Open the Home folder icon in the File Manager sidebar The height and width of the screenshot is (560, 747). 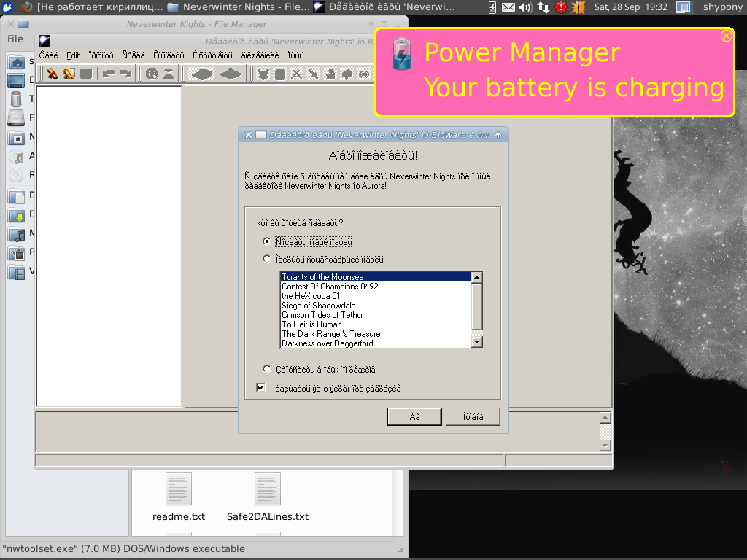[16, 61]
